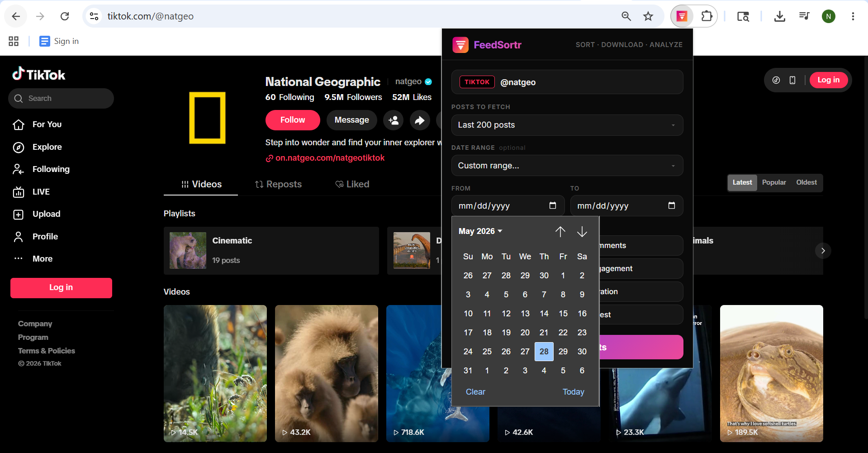Open the video with 14.5K views
This screenshot has height=453, width=868.
215,373
